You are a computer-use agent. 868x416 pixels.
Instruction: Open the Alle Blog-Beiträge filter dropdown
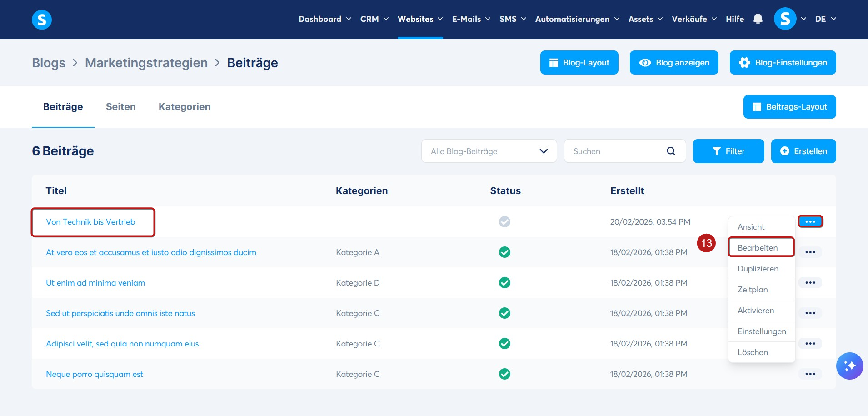[x=489, y=151]
